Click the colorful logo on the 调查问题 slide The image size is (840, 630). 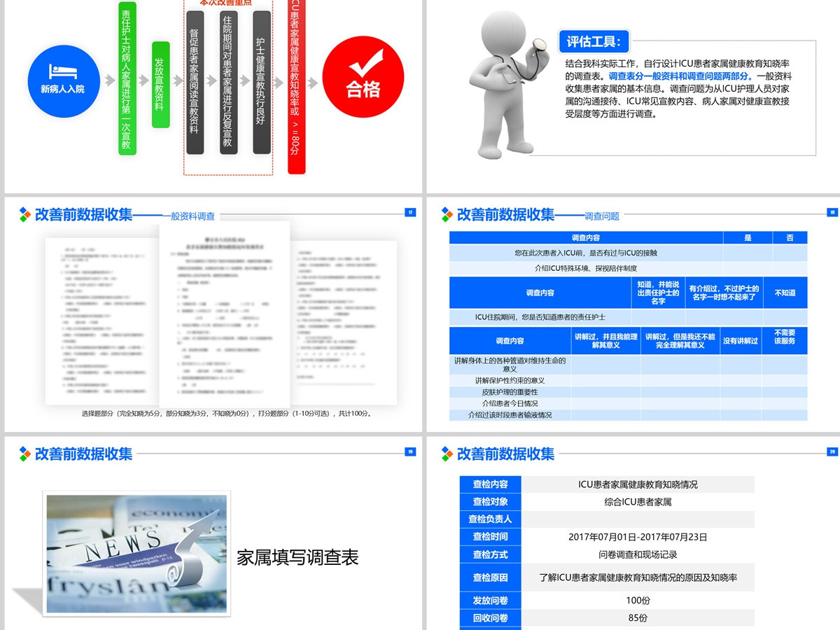coord(447,215)
